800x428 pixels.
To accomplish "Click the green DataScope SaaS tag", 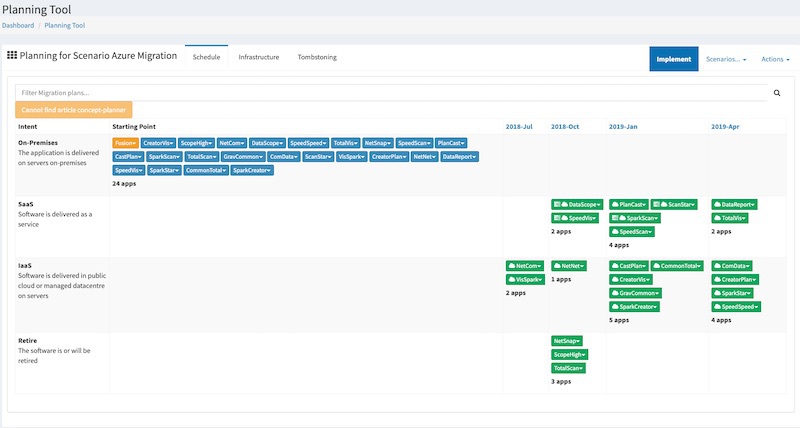I will pyautogui.click(x=577, y=205).
